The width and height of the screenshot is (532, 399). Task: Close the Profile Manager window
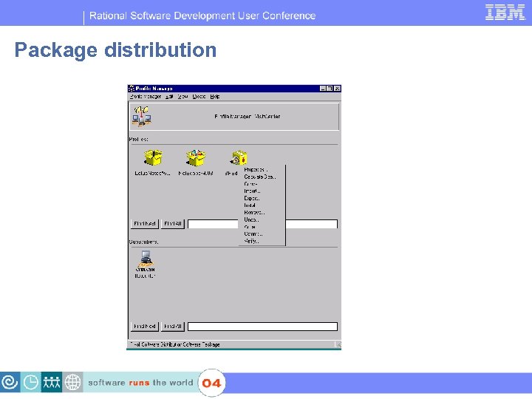pos(337,89)
